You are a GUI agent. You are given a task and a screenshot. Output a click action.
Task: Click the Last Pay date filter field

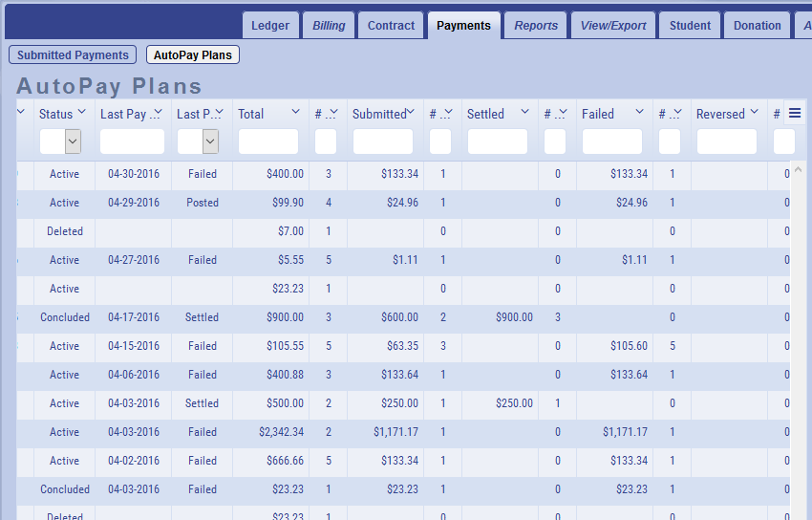[133, 141]
